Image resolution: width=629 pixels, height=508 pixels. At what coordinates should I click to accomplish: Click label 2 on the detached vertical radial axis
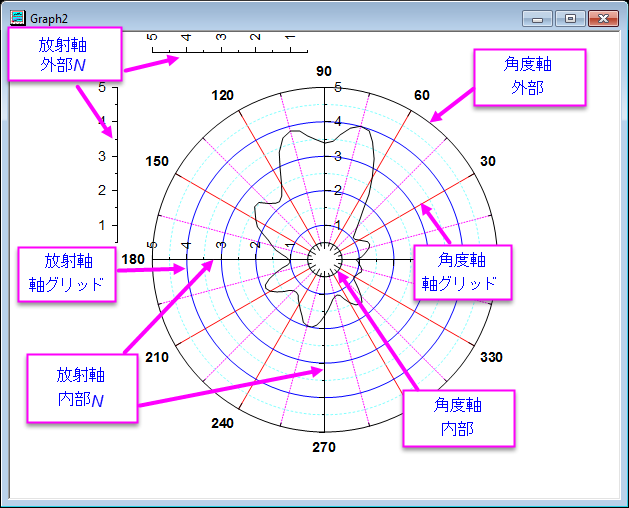(102, 190)
